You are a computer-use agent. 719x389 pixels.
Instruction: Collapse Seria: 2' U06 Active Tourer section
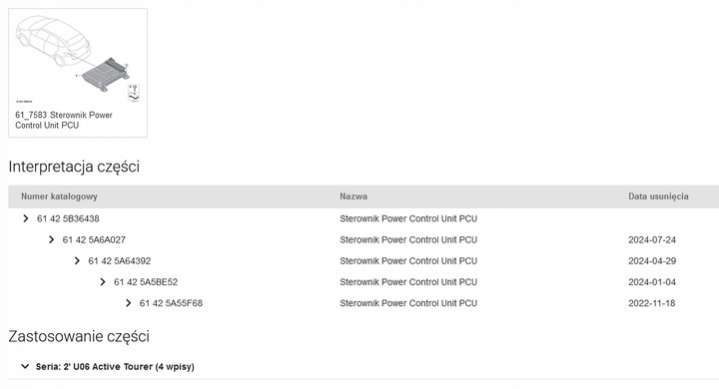[25, 367]
